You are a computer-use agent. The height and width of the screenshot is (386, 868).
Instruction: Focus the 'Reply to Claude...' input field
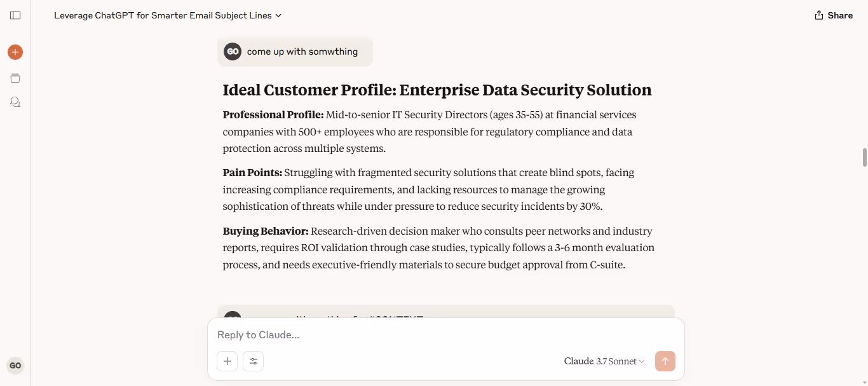click(x=445, y=334)
